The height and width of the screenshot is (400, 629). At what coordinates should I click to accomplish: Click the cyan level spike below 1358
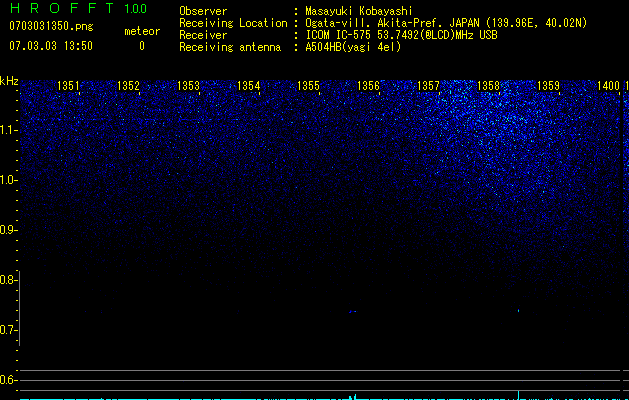tap(518, 395)
